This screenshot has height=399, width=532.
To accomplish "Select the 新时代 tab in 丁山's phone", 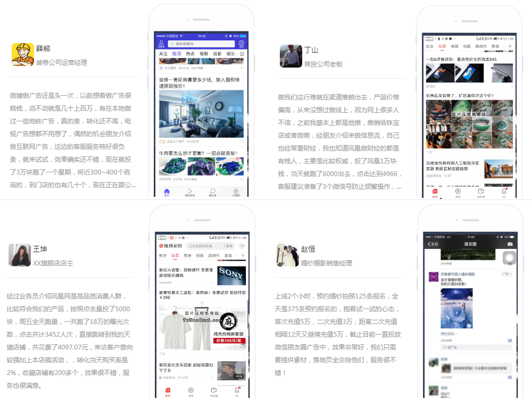I will (x=481, y=46).
